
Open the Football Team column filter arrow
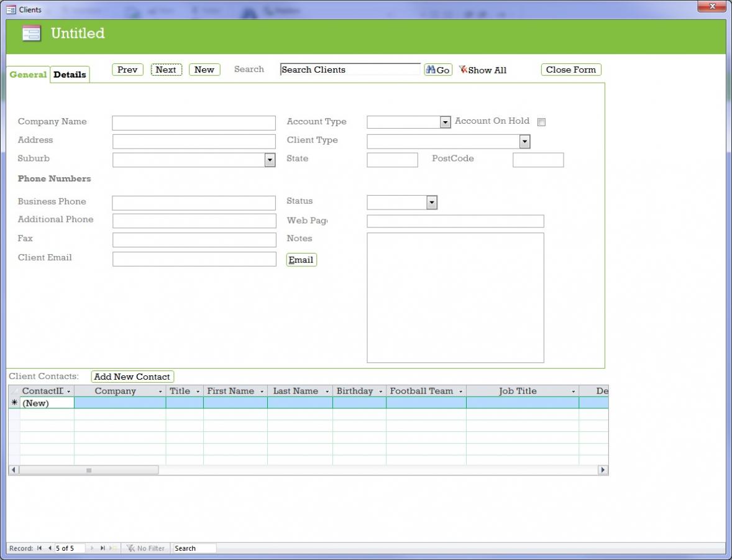(x=460, y=392)
